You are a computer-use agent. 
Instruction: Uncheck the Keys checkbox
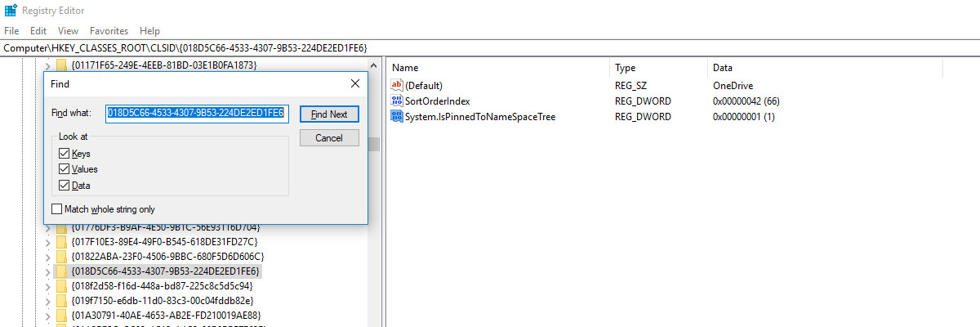(x=65, y=154)
